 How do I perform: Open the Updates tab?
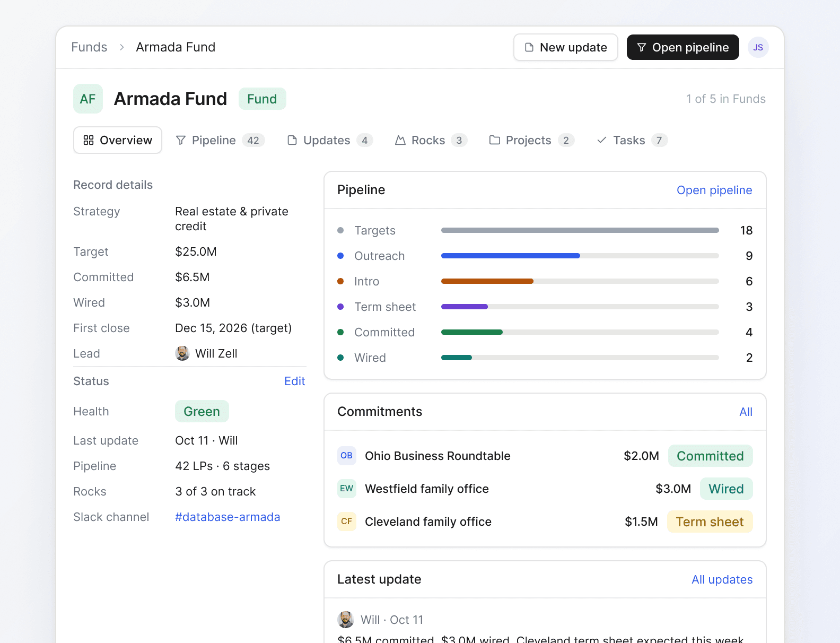pyautogui.click(x=330, y=140)
